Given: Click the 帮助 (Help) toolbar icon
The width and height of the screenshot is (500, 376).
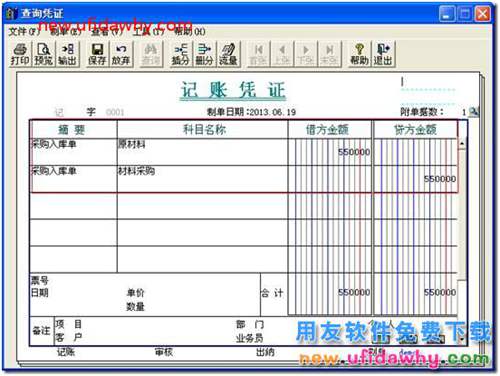Looking at the screenshot, I should point(359,54).
